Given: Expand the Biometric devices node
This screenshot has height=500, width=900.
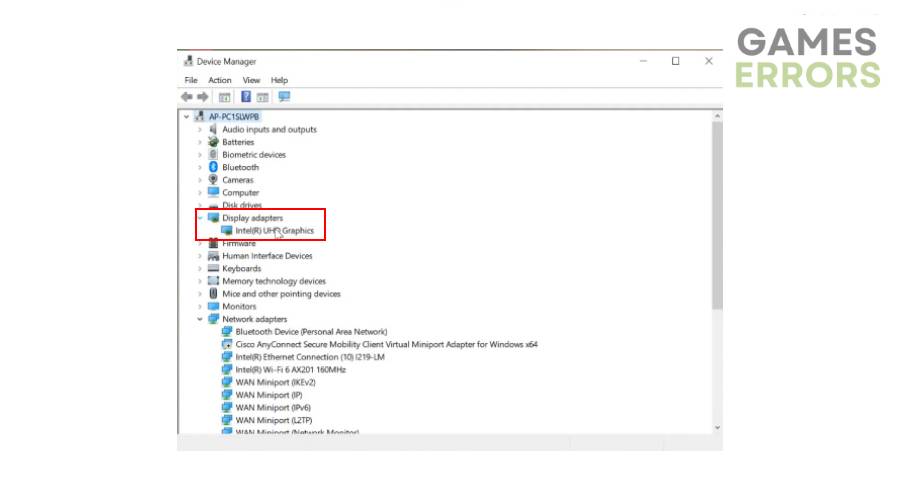Looking at the screenshot, I should pyautogui.click(x=200, y=155).
